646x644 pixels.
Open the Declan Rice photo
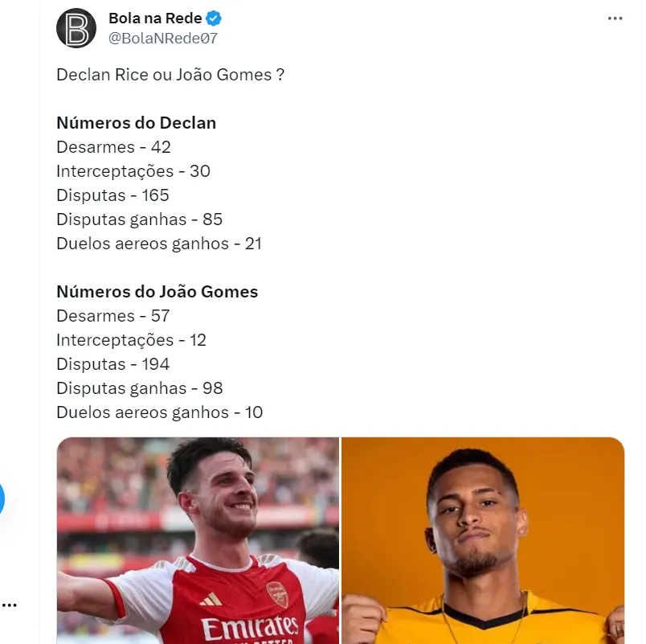(198, 539)
